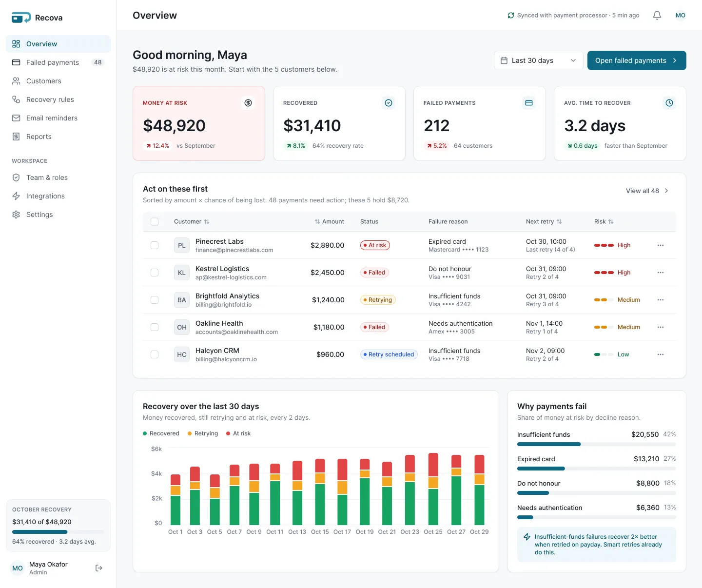
Task: Open more options for Halcyon CRM row
Action: [661, 354]
